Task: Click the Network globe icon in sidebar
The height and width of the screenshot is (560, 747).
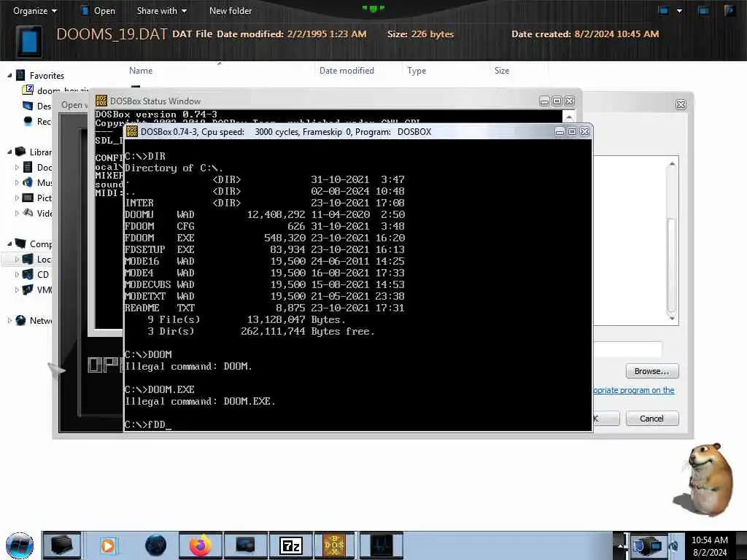Action: pos(20,320)
